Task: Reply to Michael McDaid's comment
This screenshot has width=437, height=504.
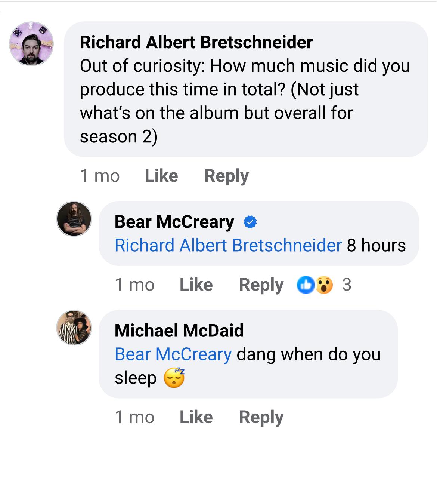Action: coord(261,417)
